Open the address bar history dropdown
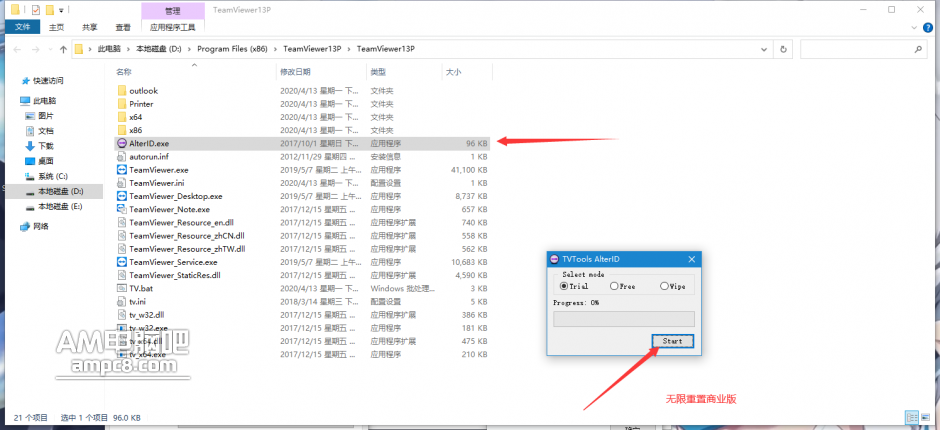 click(764, 49)
